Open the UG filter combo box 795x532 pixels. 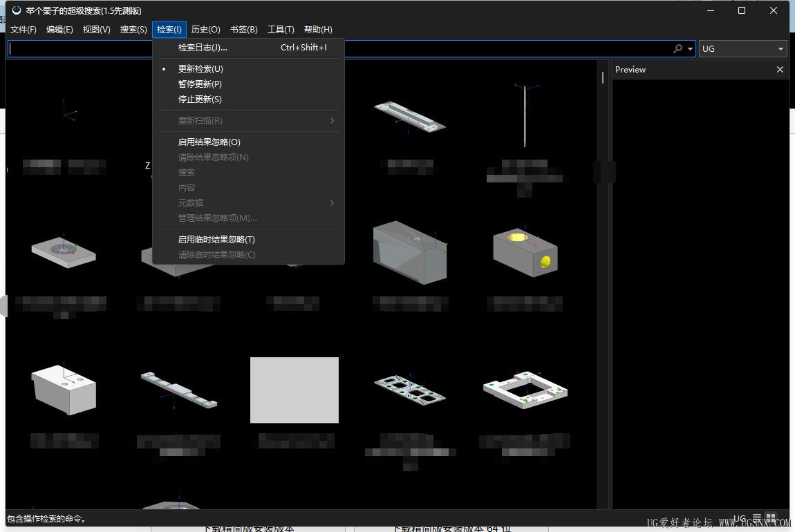pyautogui.click(x=743, y=48)
